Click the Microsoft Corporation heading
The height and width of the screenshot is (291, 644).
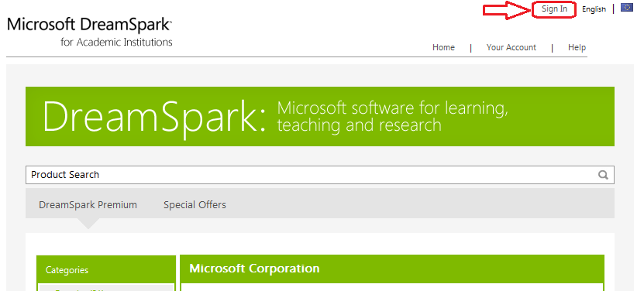tap(254, 269)
